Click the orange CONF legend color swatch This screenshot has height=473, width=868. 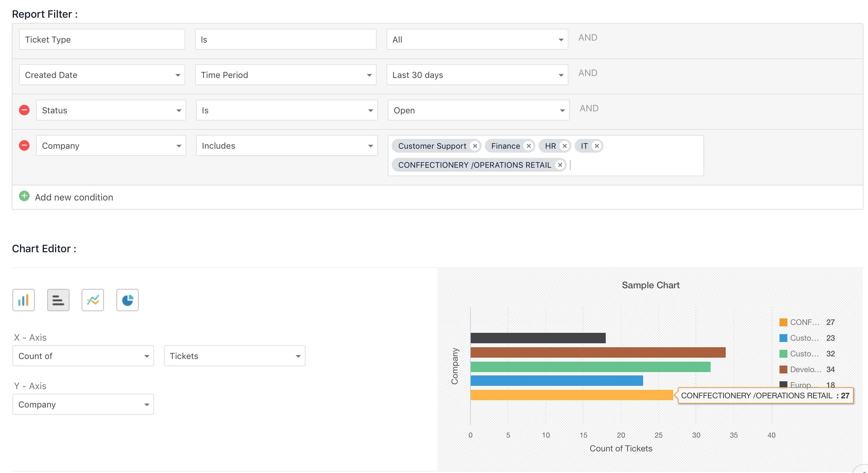click(783, 322)
